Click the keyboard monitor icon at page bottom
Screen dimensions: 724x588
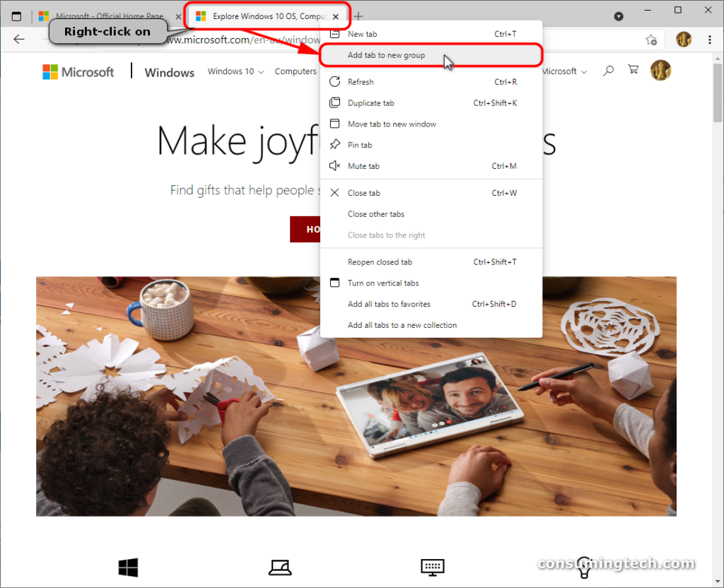click(x=433, y=568)
